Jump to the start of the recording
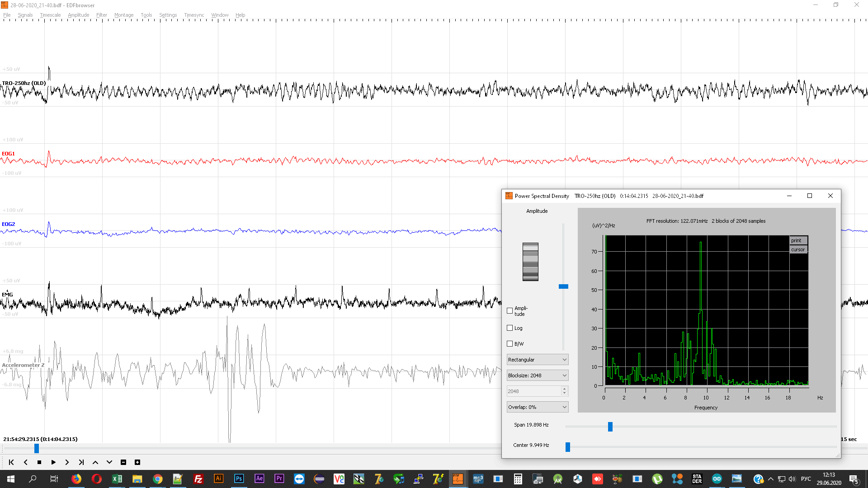This screenshot has height=488, width=868. tap(11, 462)
